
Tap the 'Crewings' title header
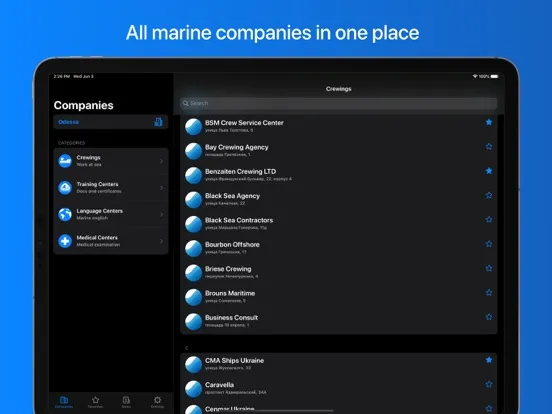click(339, 89)
